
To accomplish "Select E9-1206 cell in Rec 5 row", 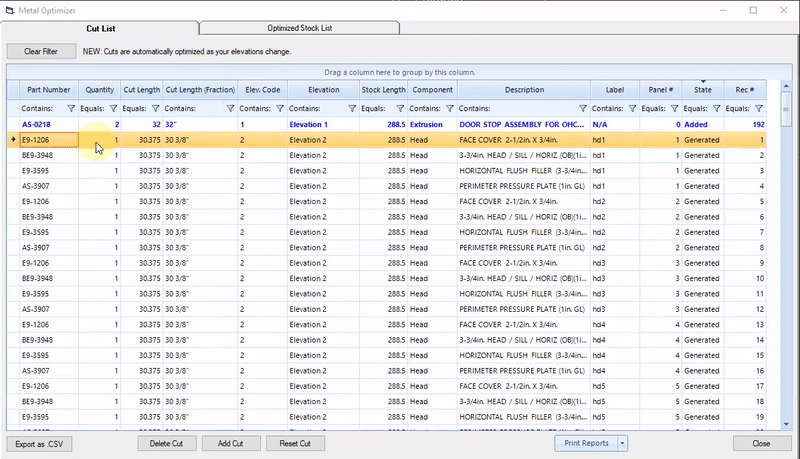I will (49, 201).
